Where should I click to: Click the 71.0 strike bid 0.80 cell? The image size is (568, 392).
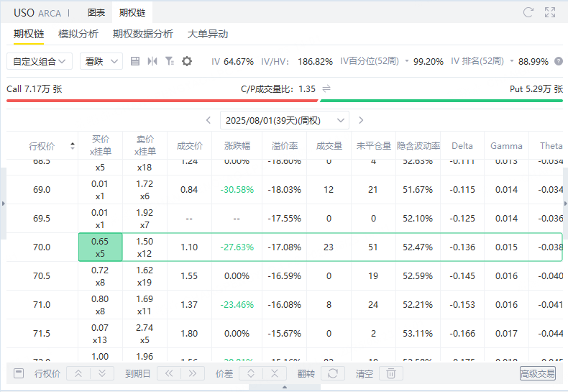click(x=101, y=305)
